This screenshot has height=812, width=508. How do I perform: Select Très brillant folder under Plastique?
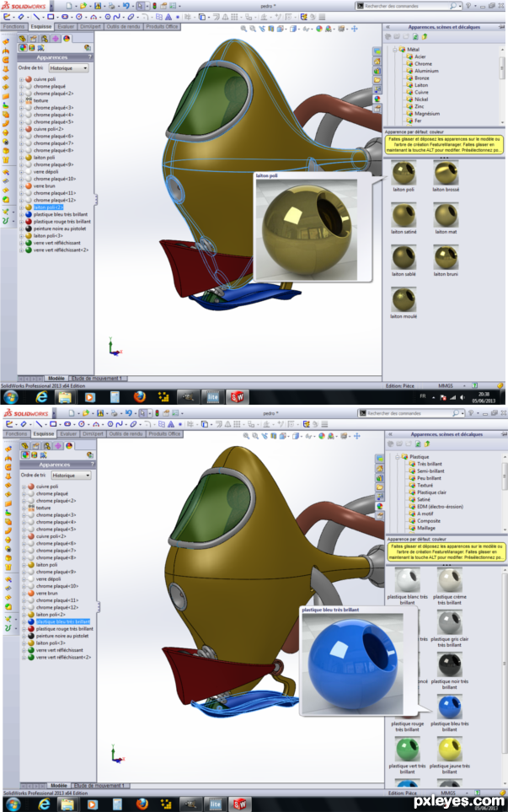[x=430, y=464]
